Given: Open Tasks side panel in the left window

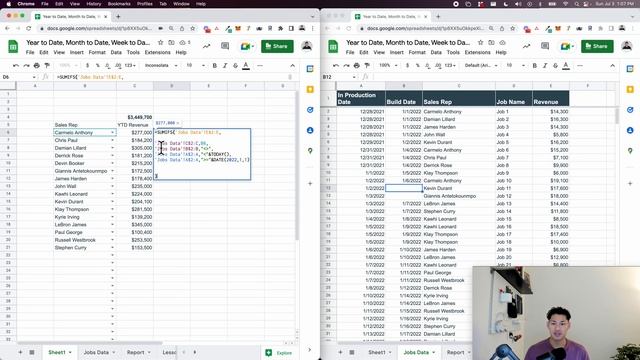Looking at the screenshot, I should (x=310, y=110).
